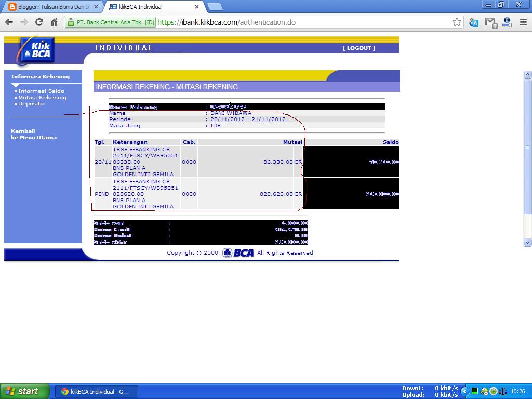The height and width of the screenshot is (399, 532).
Task: Click the system clock 10:26
Action: pyautogui.click(x=518, y=391)
